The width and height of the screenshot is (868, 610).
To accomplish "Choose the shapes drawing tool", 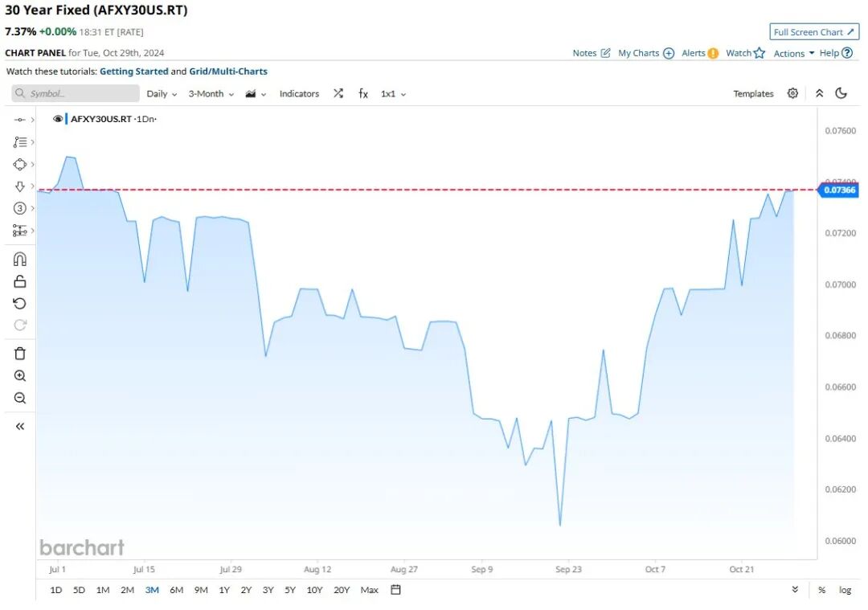I will pyautogui.click(x=20, y=165).
